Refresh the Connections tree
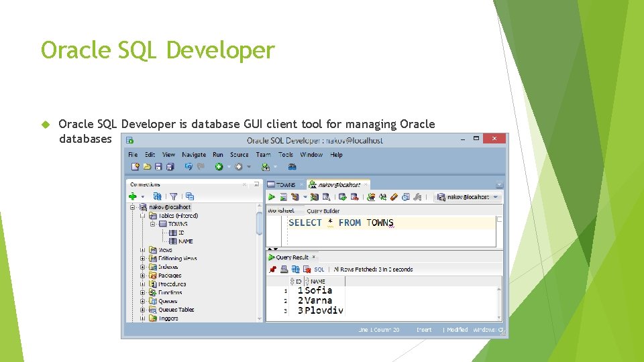Image resolution: width=644 pixels, height=362 pixels. (x=157, y=196)
